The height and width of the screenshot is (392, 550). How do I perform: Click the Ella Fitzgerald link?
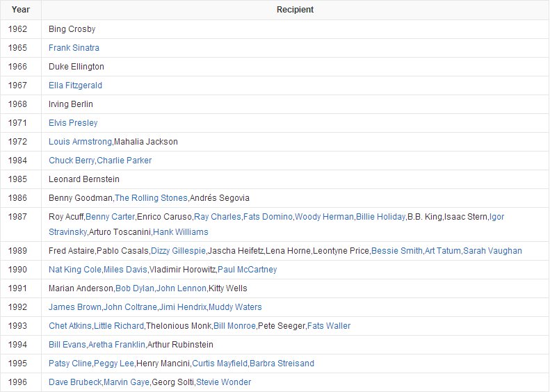(x=75, y=85)
